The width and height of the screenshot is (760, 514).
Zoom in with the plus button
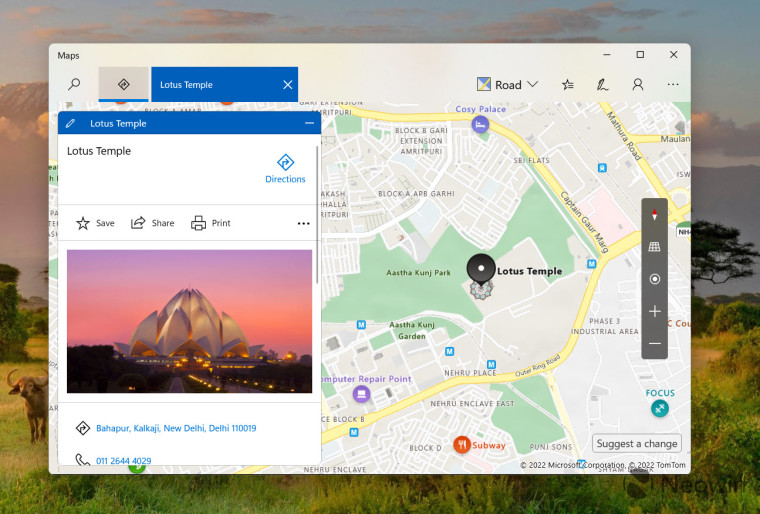coord(654,311)
